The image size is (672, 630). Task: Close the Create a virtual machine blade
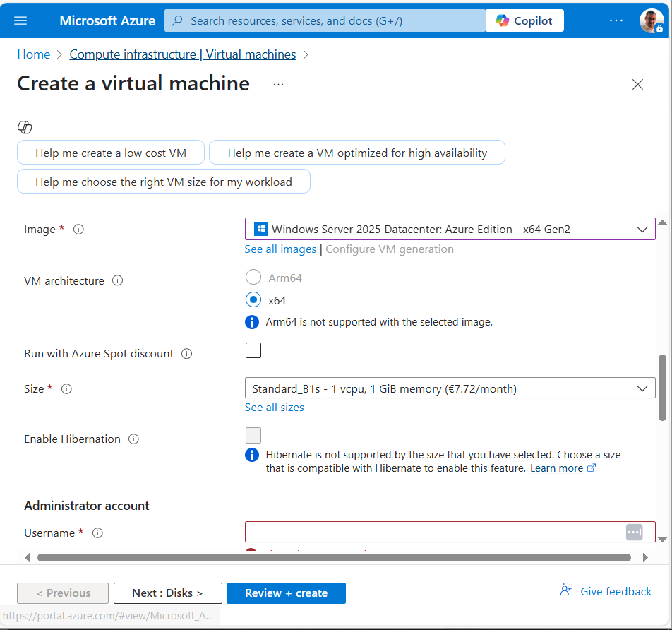point(637,85)
